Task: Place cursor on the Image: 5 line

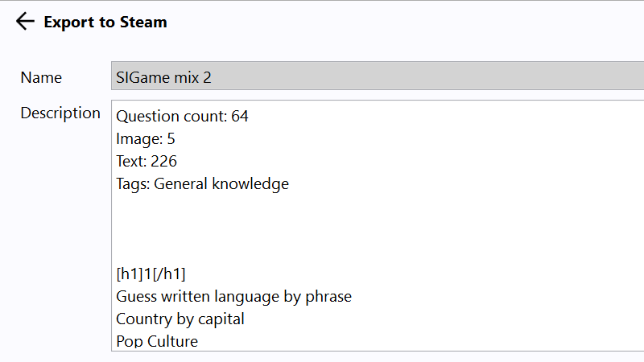Action: 146,139
